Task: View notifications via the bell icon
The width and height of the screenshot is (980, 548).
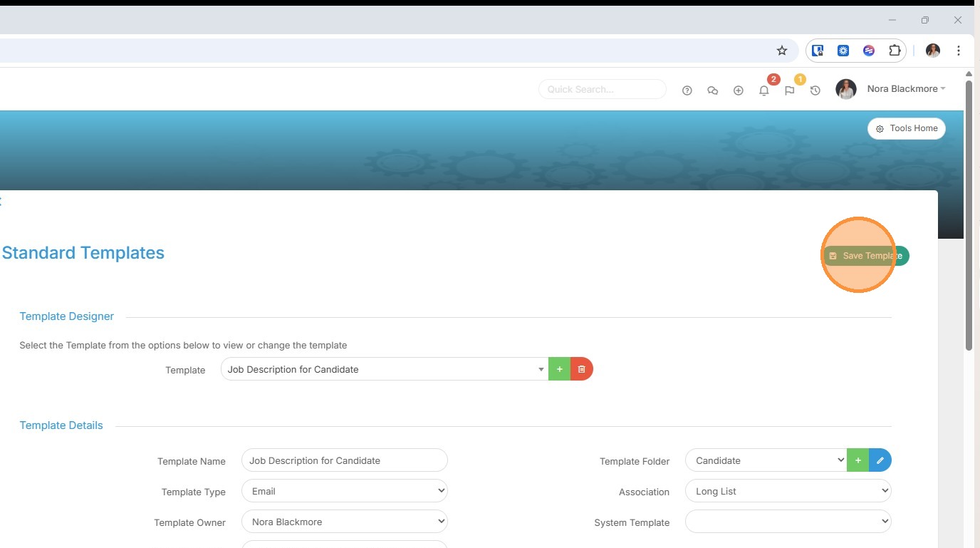Action: 764,91
